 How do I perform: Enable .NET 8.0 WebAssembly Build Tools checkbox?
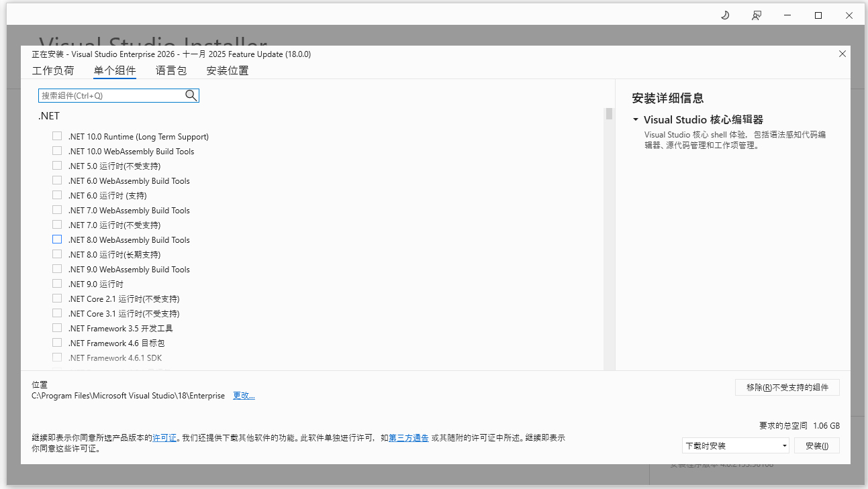pos(57,239)
